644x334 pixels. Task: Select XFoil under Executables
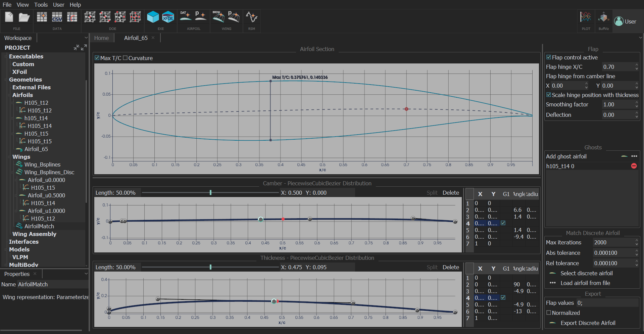[19, 72]
